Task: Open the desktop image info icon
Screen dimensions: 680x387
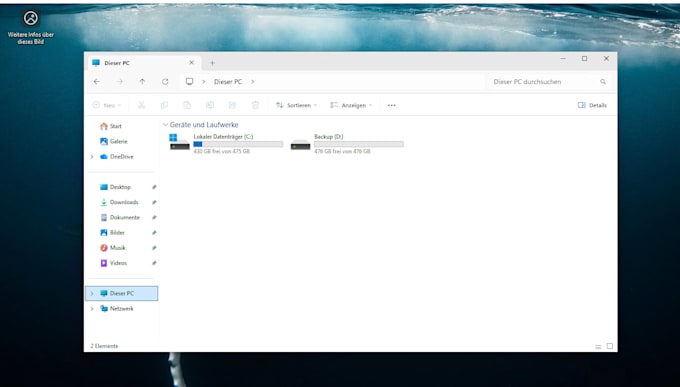Action: pyautogui.click(x=31, y=18)
